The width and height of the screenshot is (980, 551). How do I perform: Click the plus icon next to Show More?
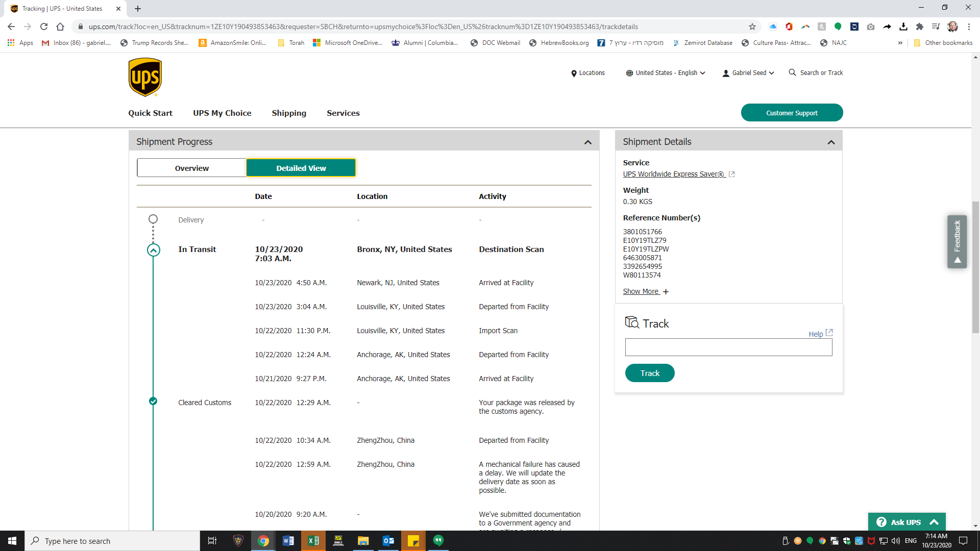[x=666, y=292]
